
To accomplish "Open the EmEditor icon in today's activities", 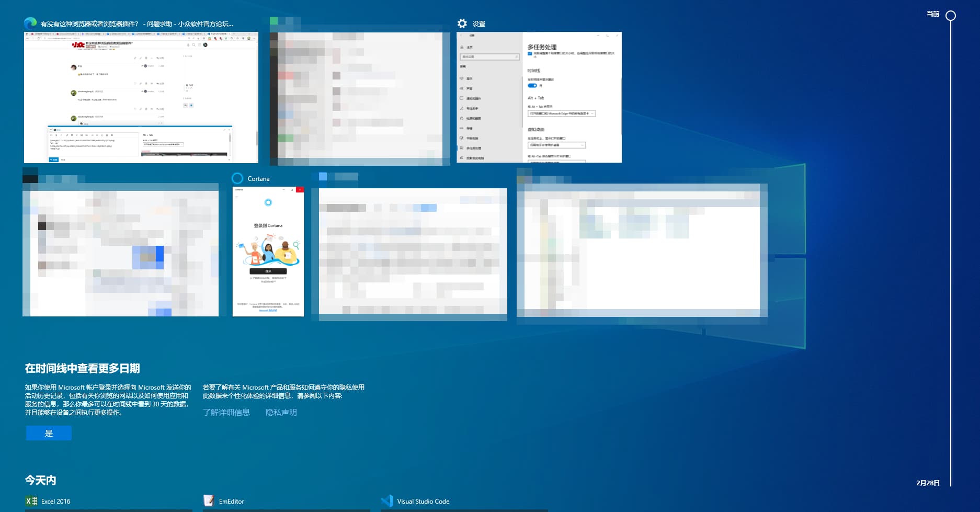I will click(x=209, y=501).
